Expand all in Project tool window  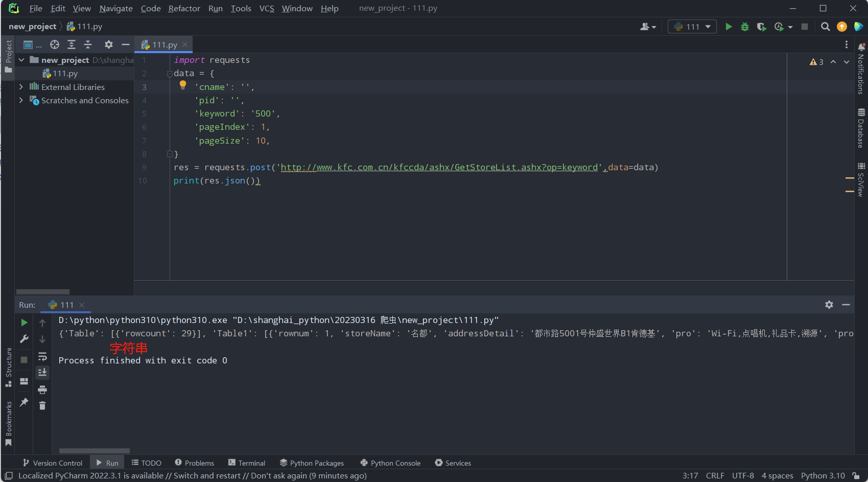click(x=72, y=44)
